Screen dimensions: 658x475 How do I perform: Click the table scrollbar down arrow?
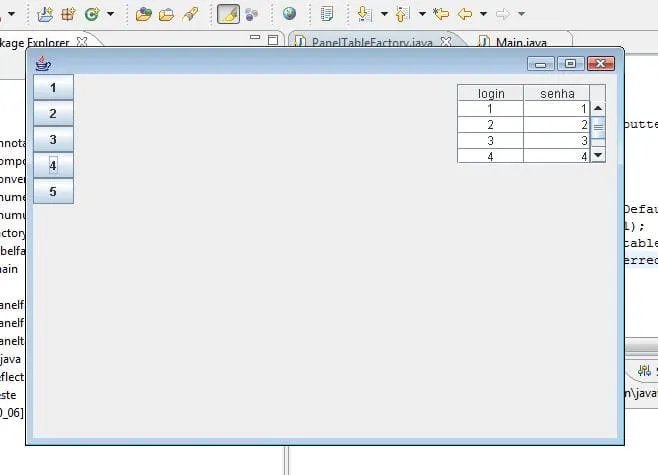(598, 155)
